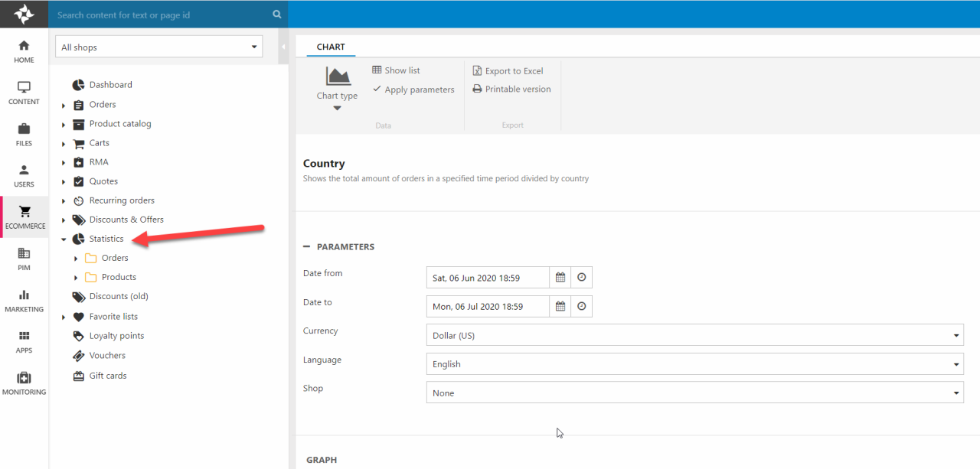Select Dashboard in the tree
The height and width of the screenshot is (469, 980).
[110, 85]
